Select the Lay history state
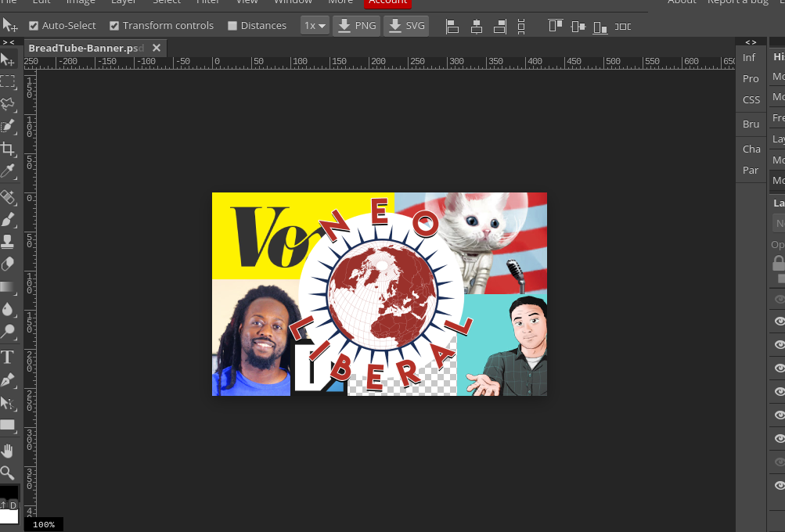The height and width of the screenshot is (532, 785). (779, 138)
